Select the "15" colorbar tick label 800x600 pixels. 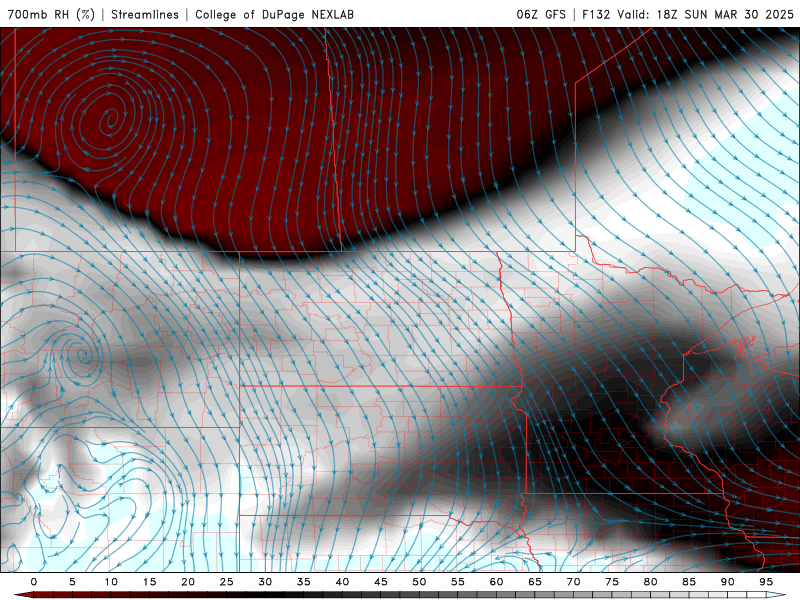[x=149, y=582]
